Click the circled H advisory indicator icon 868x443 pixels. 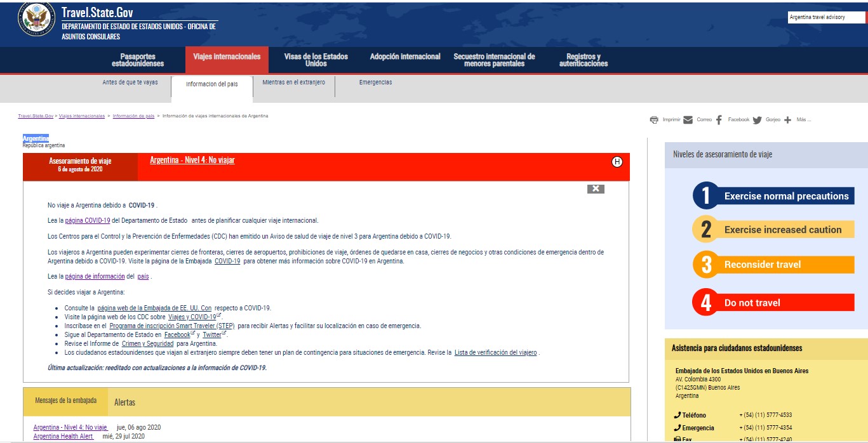(x=617, y=162)
